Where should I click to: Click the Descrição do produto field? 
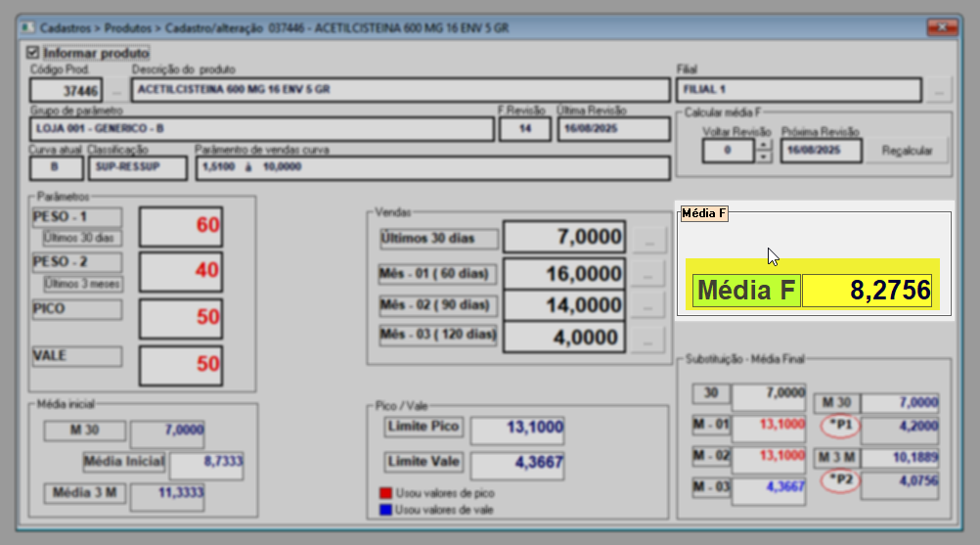[401, 90]
